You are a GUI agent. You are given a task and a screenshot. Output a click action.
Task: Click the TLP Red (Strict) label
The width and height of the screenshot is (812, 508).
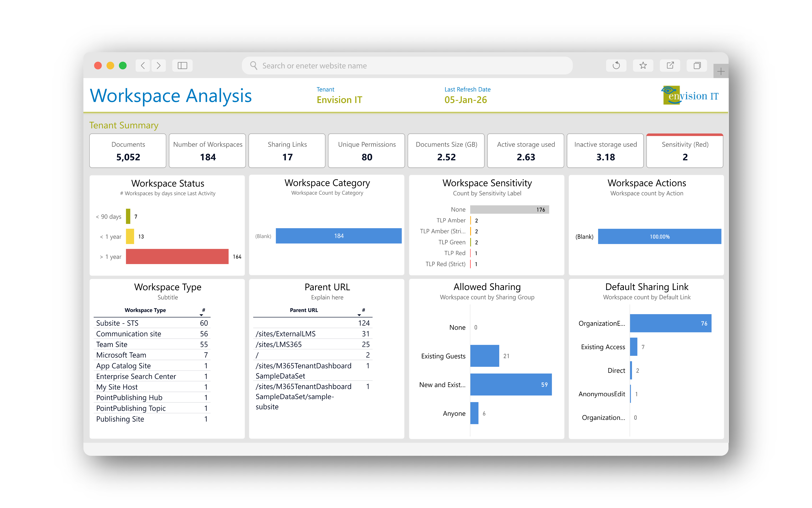(x=445, y=264)
